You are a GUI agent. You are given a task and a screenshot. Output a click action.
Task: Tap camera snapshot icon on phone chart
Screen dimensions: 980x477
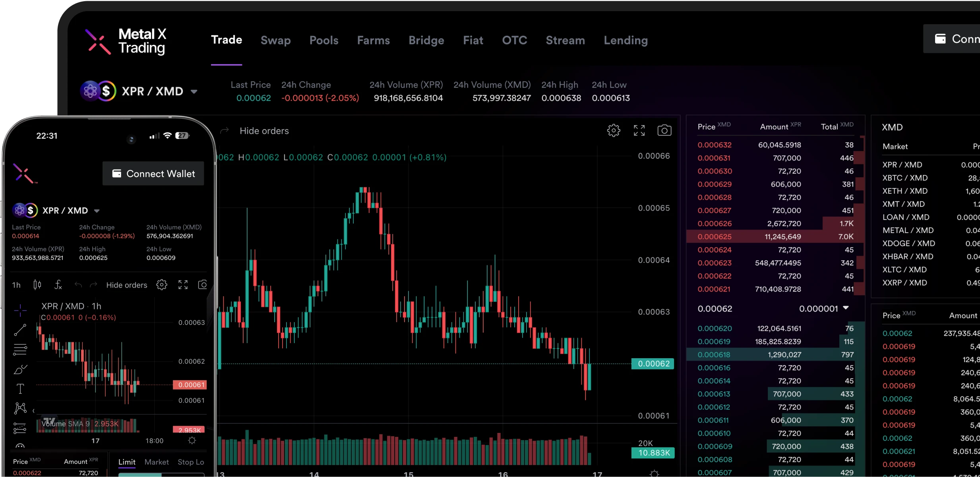(x=203, y=284)
